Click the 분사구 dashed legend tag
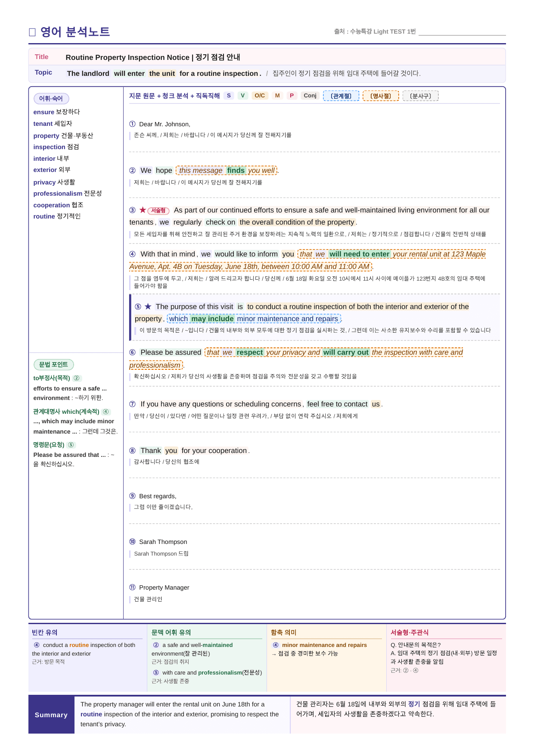The image size is (534, 756). coord(420,96)
